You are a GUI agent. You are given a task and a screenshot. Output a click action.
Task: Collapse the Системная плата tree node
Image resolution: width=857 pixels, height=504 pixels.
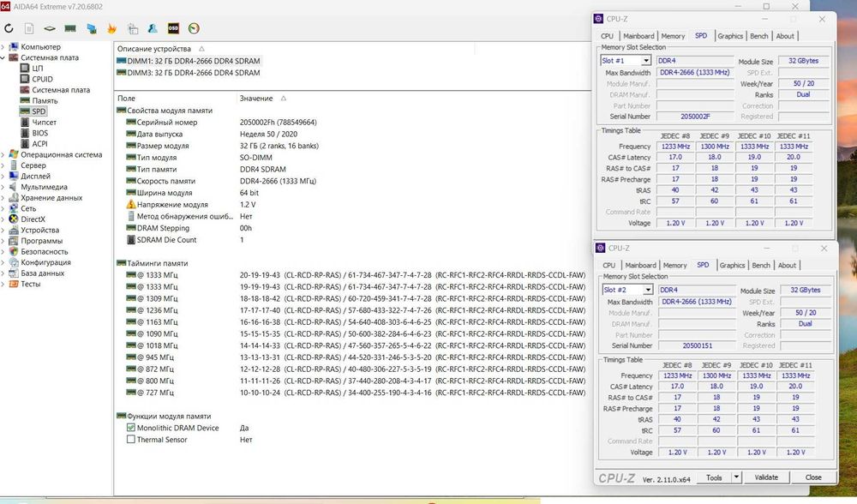coord(3,58)
